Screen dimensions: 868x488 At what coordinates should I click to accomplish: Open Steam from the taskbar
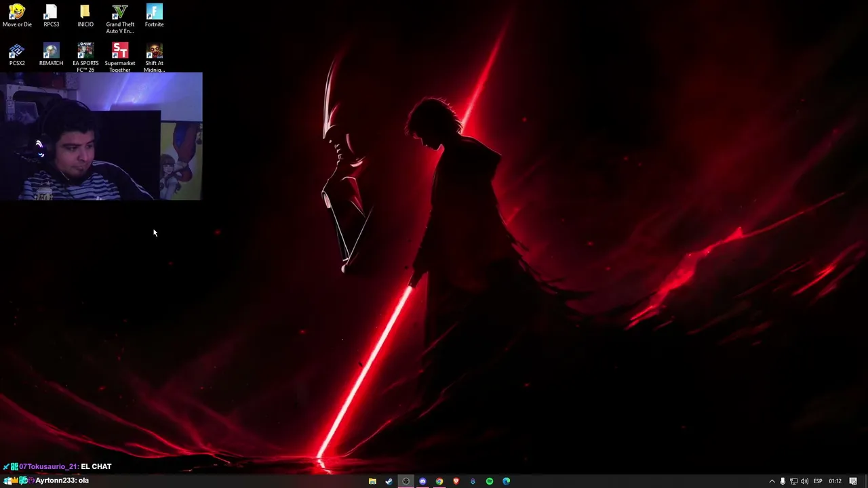tap(389, 481)
